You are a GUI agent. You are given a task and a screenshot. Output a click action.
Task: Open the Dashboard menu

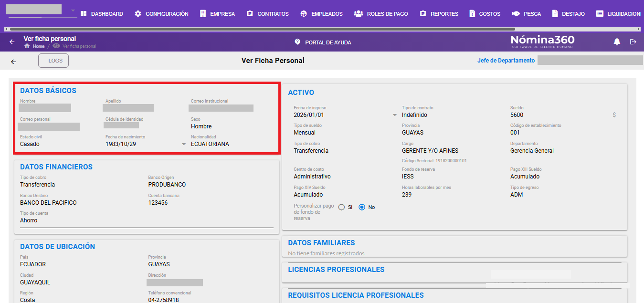tap(102, 14)
